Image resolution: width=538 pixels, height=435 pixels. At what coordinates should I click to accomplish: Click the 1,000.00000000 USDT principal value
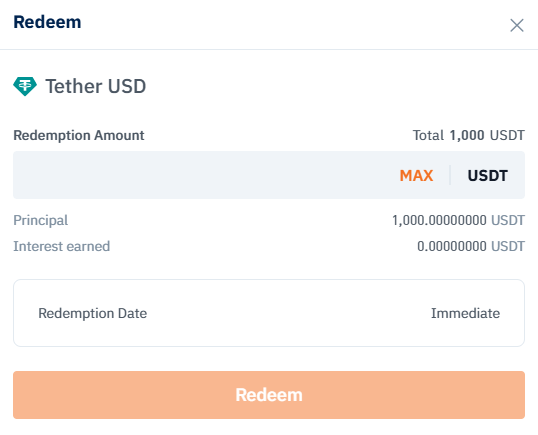pos(458,220)
